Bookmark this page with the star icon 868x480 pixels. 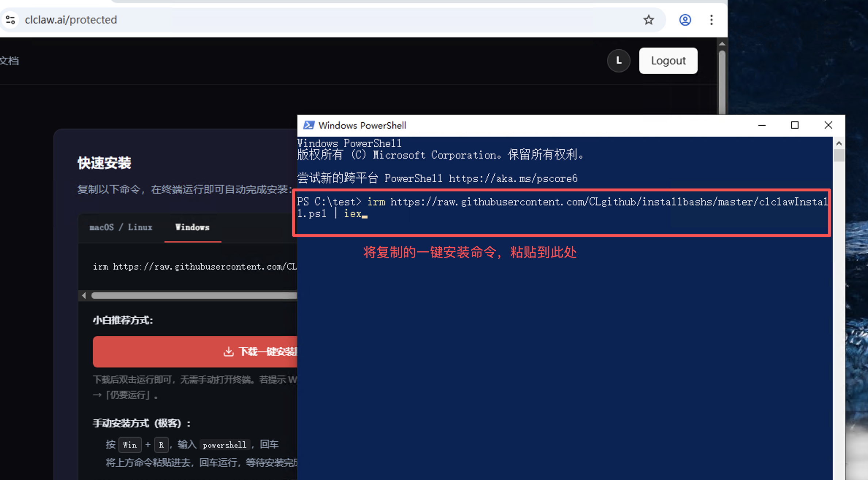[648, 20]
